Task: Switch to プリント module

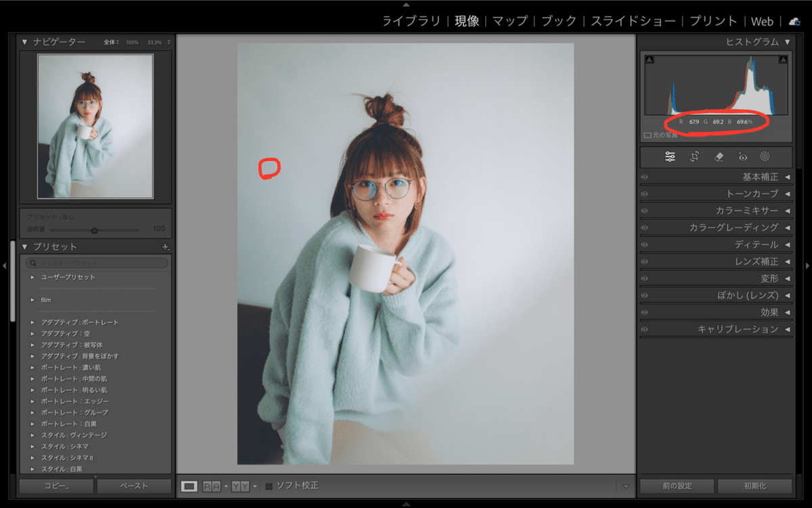Action: 714,21
